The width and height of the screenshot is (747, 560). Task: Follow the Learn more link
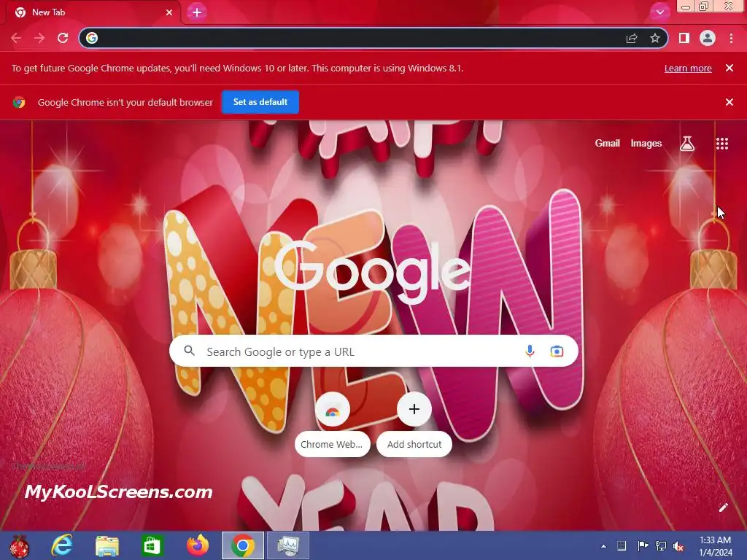pyautogui.click(x=688, y=68)
